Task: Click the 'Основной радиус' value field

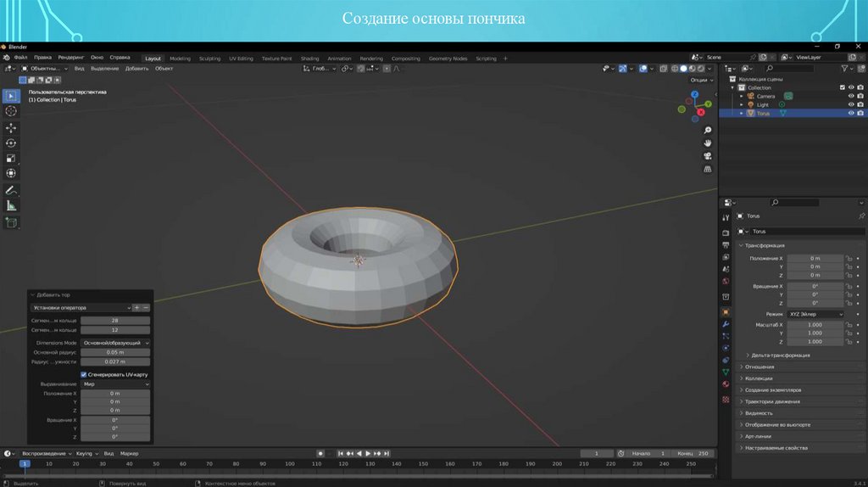Action: pyautogui.click(x=115, y=352)
